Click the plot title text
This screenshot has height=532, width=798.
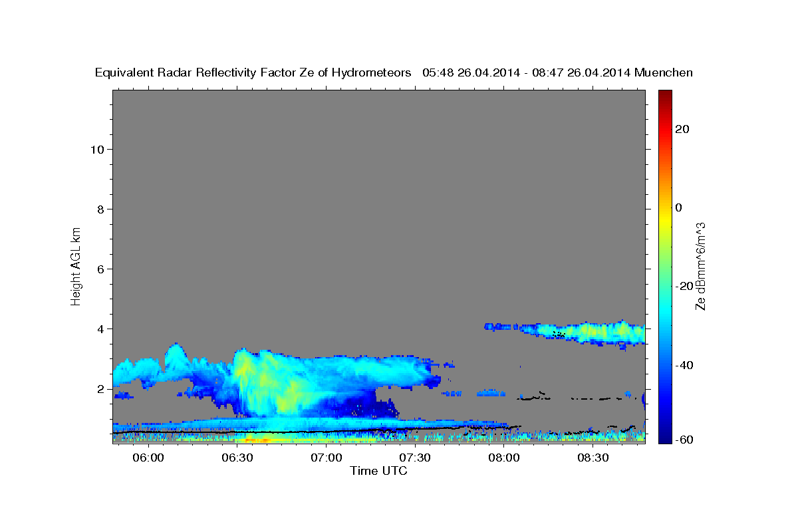pos(394,73)
